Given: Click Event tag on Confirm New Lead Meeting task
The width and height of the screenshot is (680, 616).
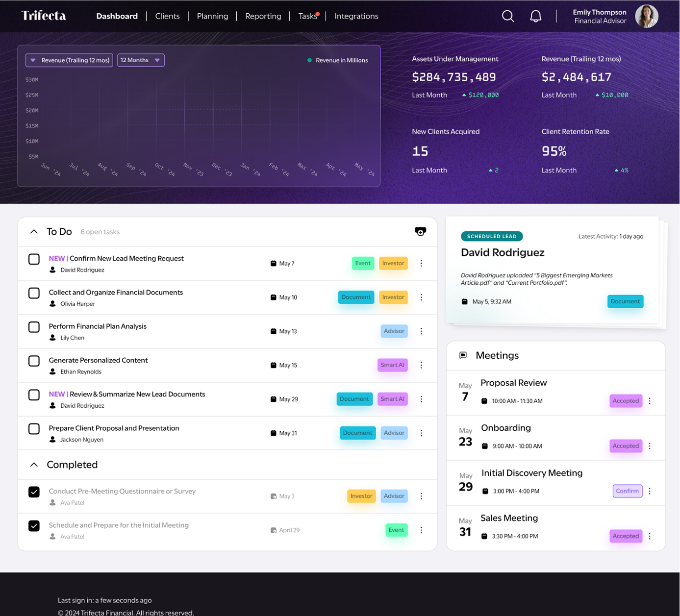Looking at the screenshot, I should coord(363,263).
